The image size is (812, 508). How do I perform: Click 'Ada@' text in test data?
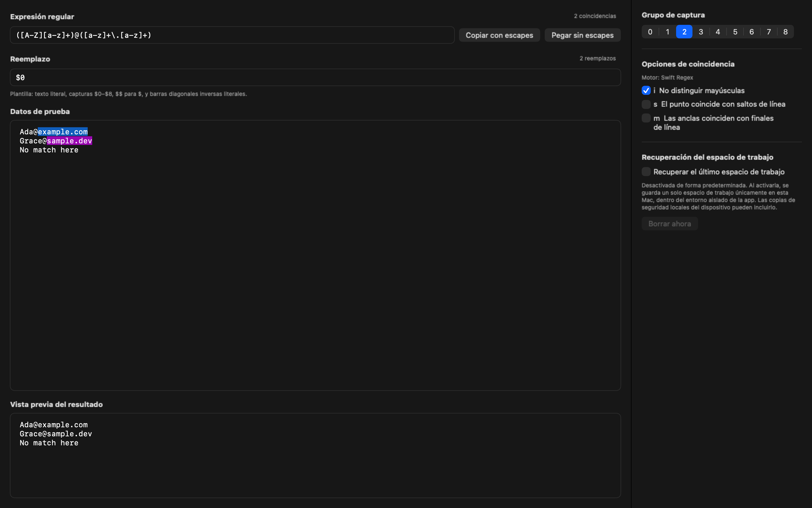[29, 132]
